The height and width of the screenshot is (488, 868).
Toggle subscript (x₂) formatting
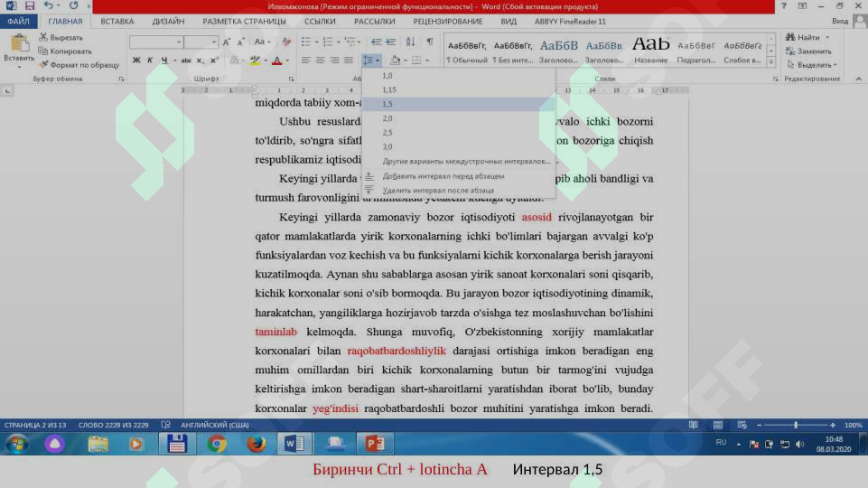(x=201, y=60)
